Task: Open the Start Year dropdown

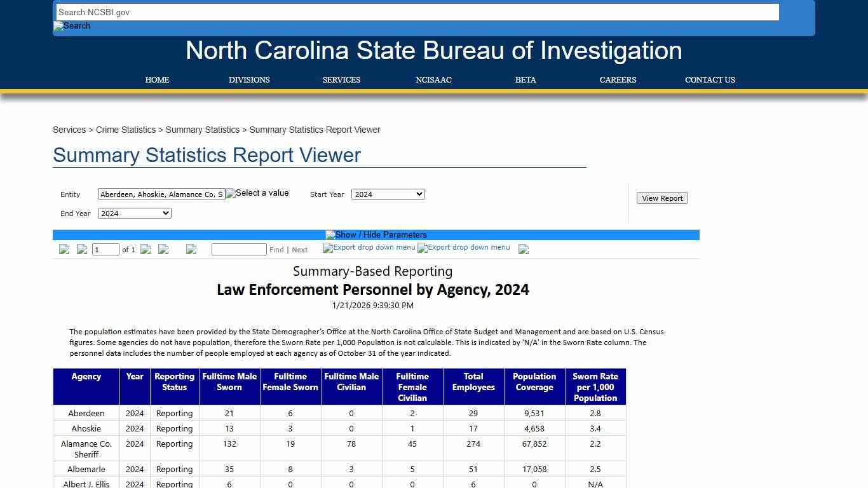Action: click(x=388, y=194)
